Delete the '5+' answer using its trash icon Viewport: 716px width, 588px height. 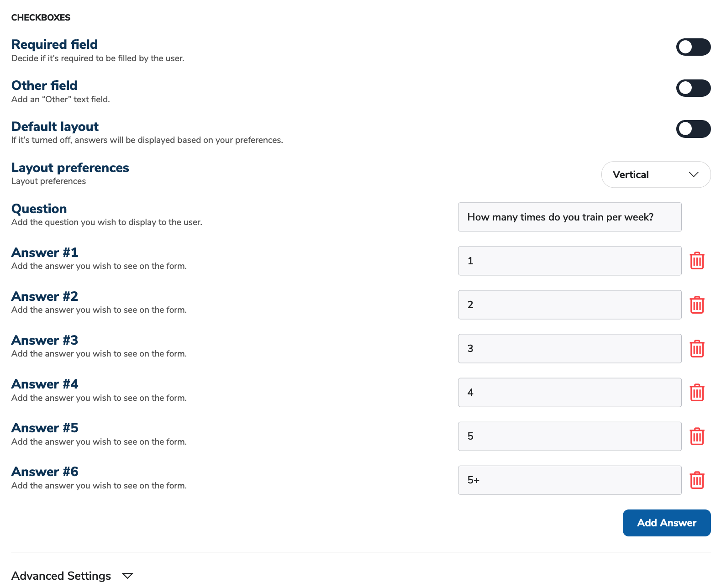pyautogui.click(x=697, y=480)
